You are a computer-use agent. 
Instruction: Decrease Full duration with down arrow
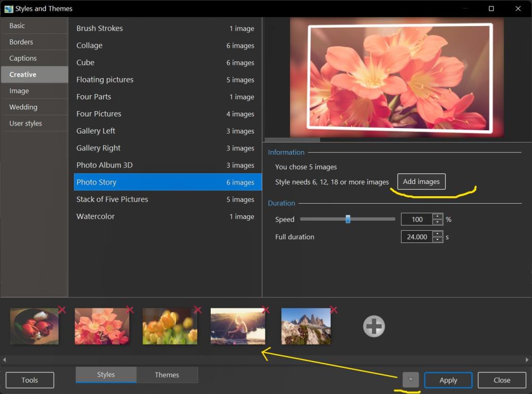pyautogui.click(x=437, y=240)
